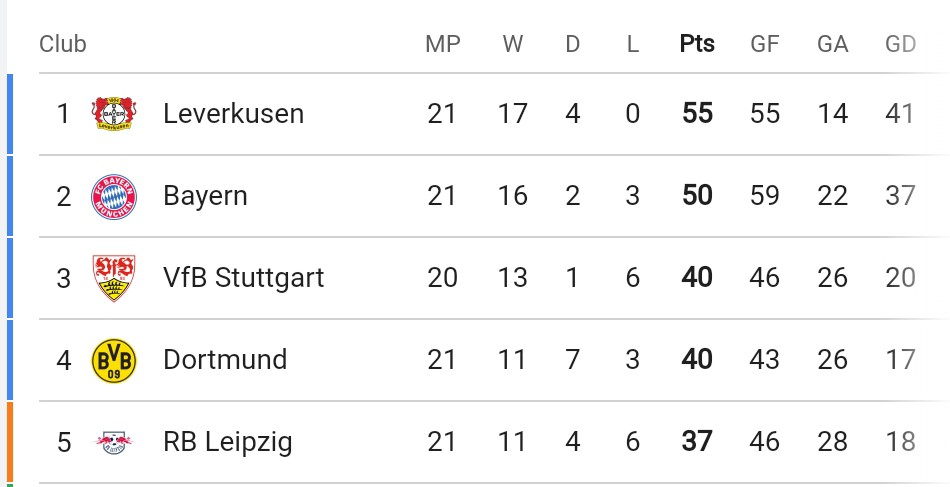Click the VfB Stuttgart club crest
Screen dimensions: 950x487
point(113,278)
